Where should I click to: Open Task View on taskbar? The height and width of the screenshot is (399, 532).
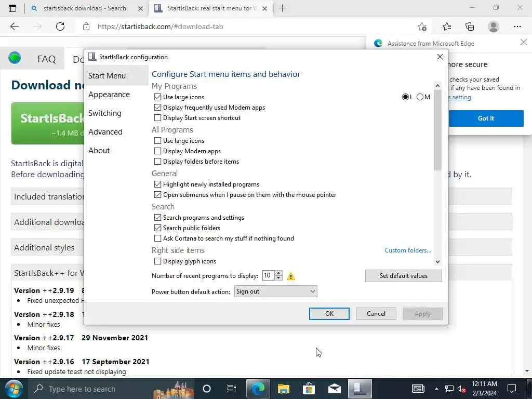point(231,389)
